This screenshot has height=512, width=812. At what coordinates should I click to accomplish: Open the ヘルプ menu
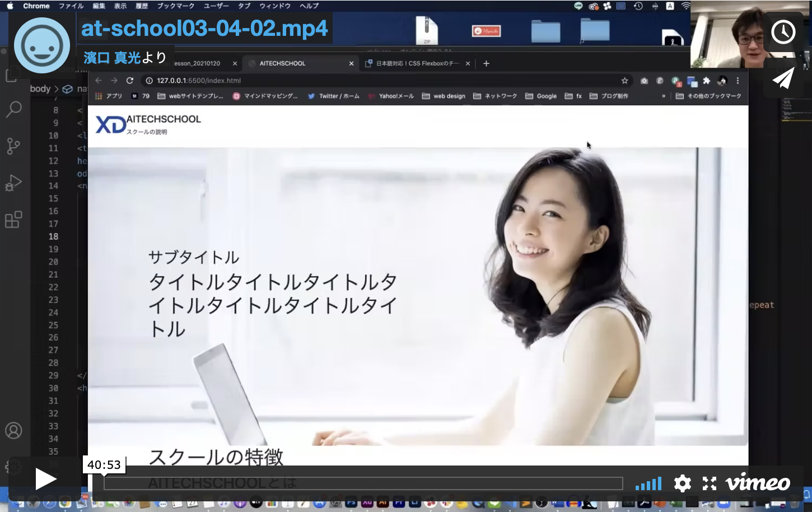click(309, 6)
